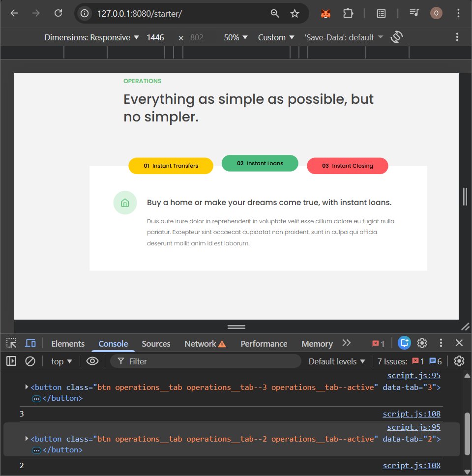
Task: Open the console sidebar panel toggle
Action: coord(11,361)
